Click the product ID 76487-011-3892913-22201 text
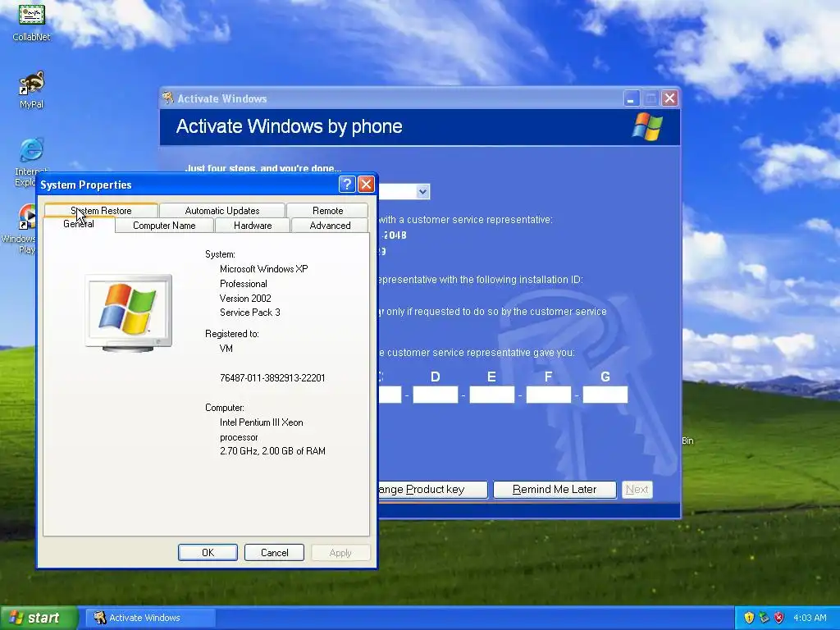This screenshot has width=840, height=630. click(x=272, y=377)
